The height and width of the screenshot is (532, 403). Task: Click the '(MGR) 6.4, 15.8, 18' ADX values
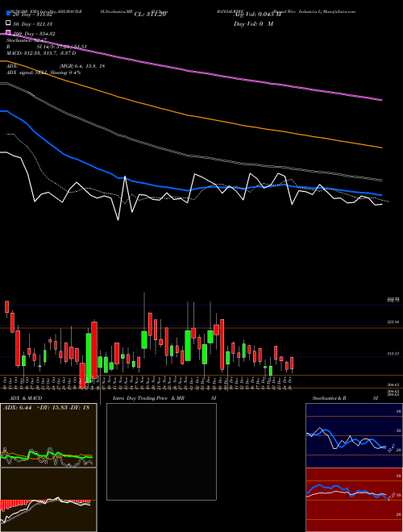tap(81, 66)
